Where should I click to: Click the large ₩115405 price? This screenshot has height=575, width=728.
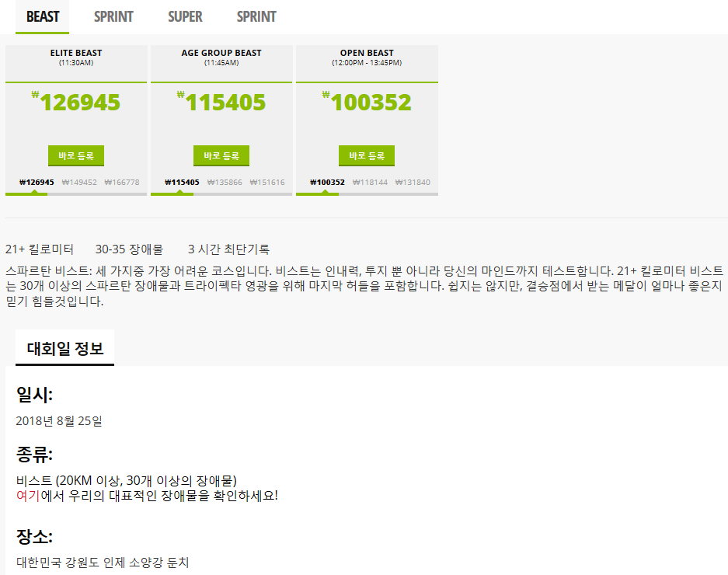point(221,103)
